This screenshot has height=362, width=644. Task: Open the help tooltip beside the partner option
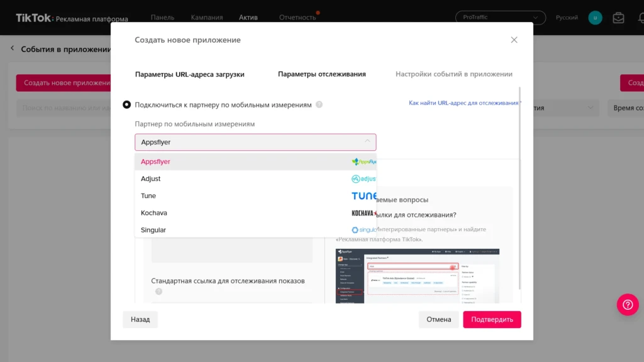[319, 105]
